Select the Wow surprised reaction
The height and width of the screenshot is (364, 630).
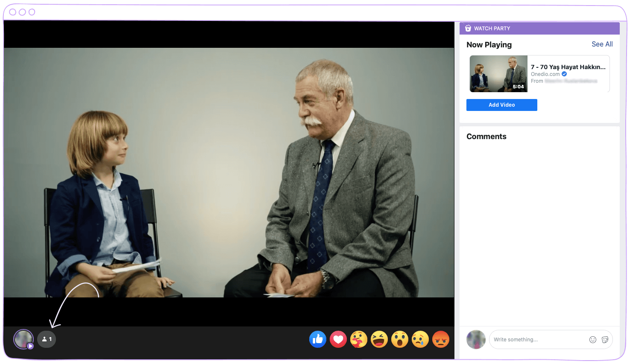click(x=399, y=339)
